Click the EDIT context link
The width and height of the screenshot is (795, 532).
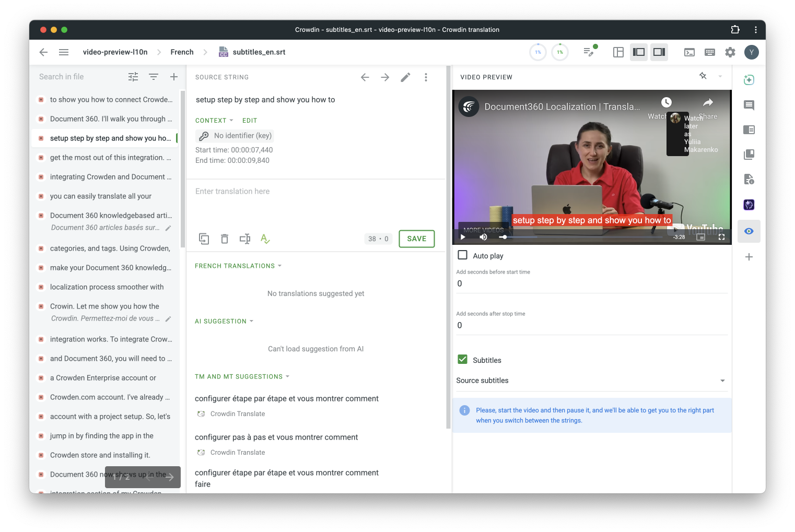click(250, 121)
